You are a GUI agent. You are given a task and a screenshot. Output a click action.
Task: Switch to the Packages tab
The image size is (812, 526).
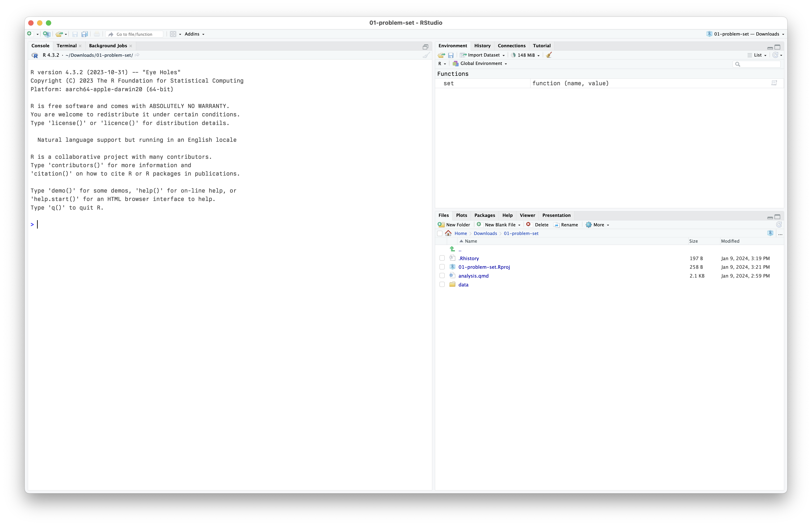[x=485, y=215]
